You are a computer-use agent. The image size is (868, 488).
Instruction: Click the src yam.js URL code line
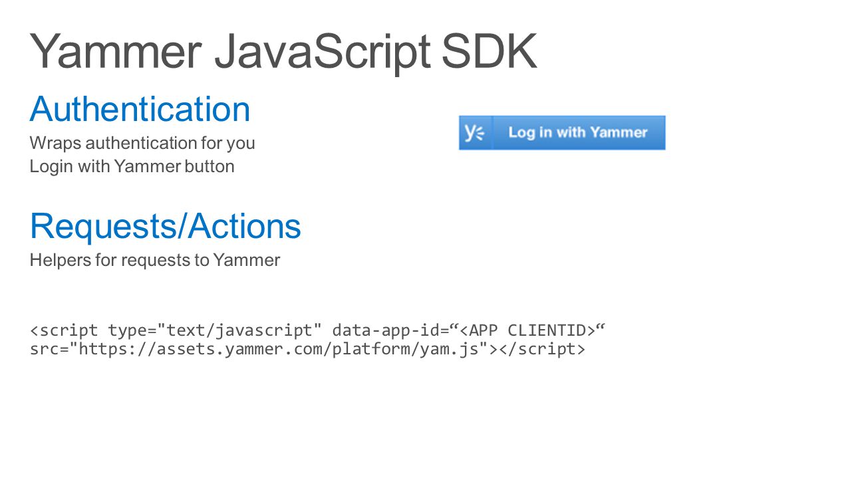point(308,348)
